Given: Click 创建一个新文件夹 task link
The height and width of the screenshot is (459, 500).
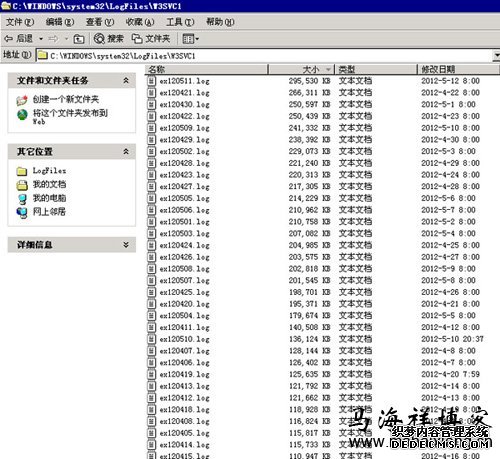Looking at the screenshot, I should point(66,99).
